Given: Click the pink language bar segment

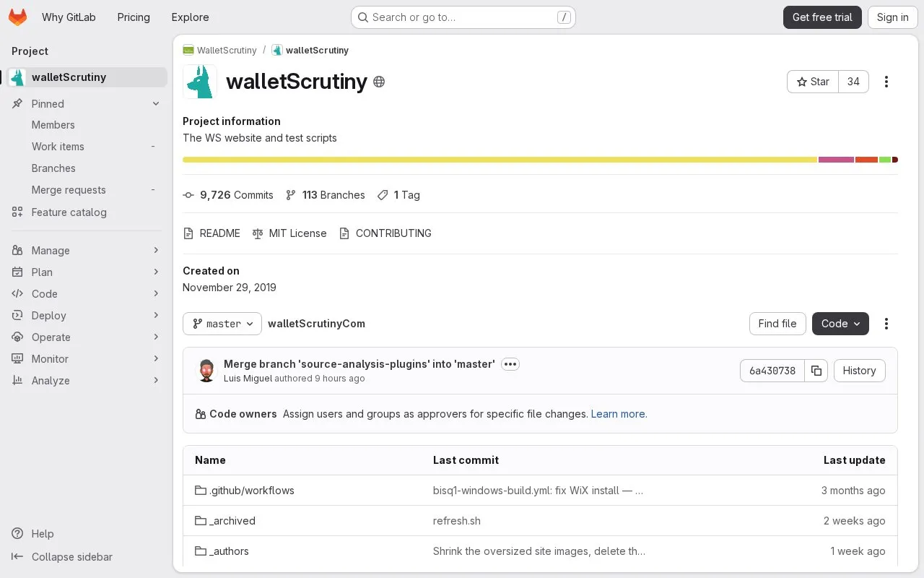Looking at the screenshot, I should pyautogui.click(x=836, y=160).
